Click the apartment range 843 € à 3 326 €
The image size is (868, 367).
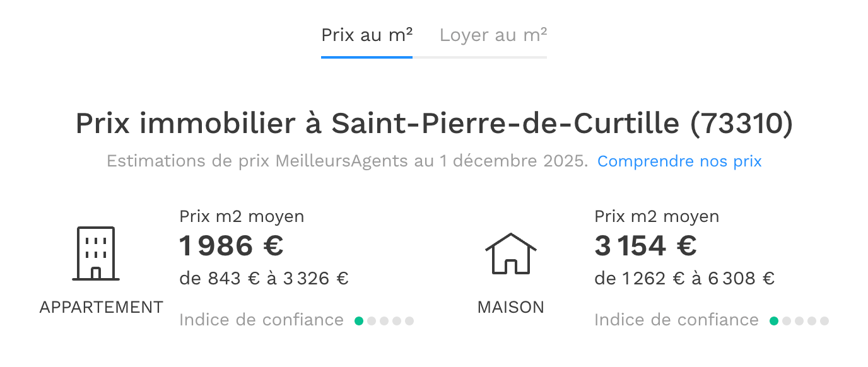coord(264,279)
